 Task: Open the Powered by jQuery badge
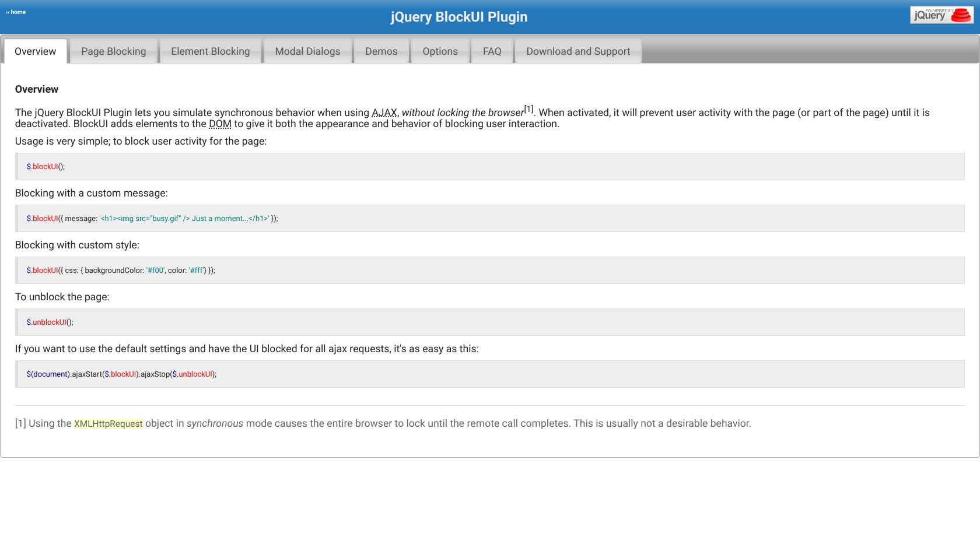click(x=942, y=15)
